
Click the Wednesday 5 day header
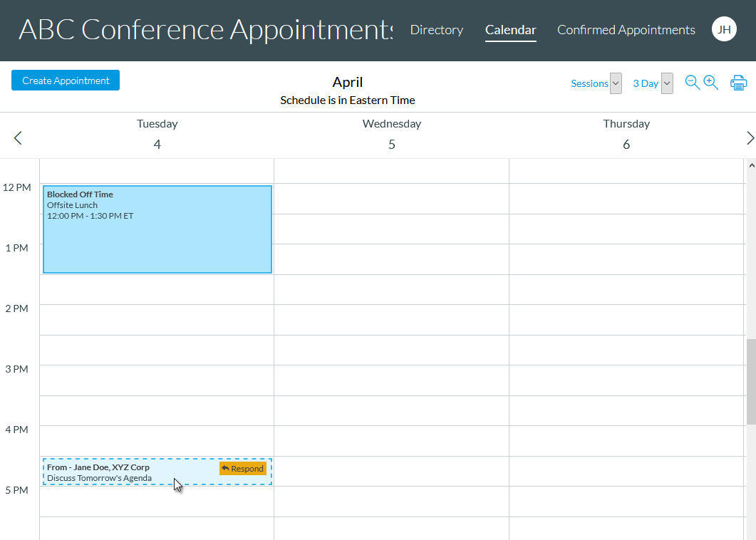pyautogui.click(x=391, y=134)
